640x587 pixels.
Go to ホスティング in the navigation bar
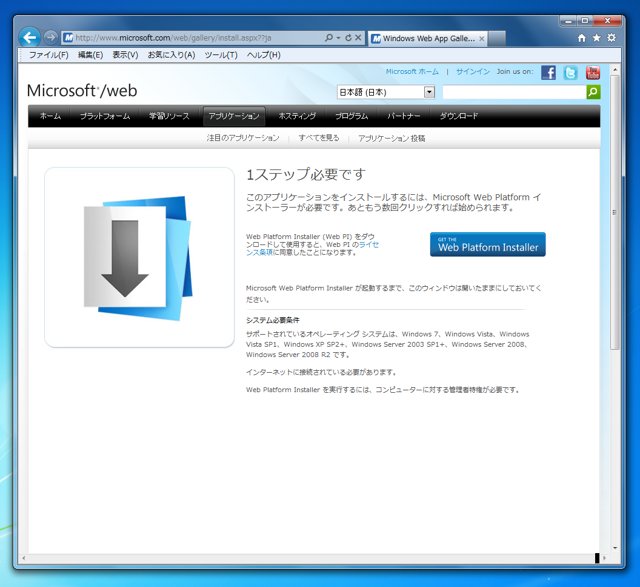click(297, 116)
